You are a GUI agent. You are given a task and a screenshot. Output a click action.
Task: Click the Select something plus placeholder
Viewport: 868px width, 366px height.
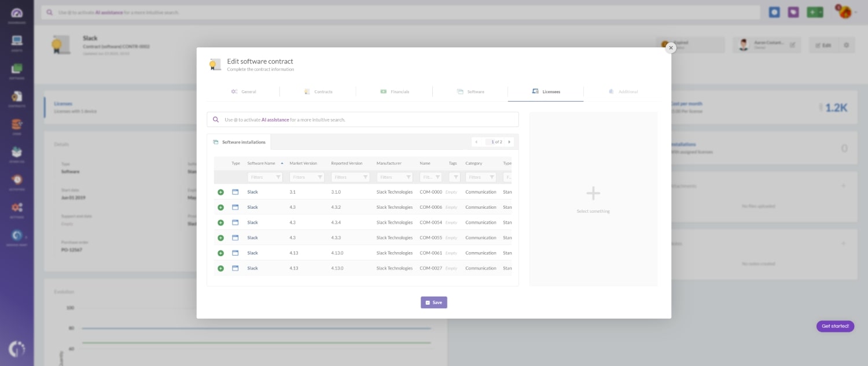(x=593, y=193)
